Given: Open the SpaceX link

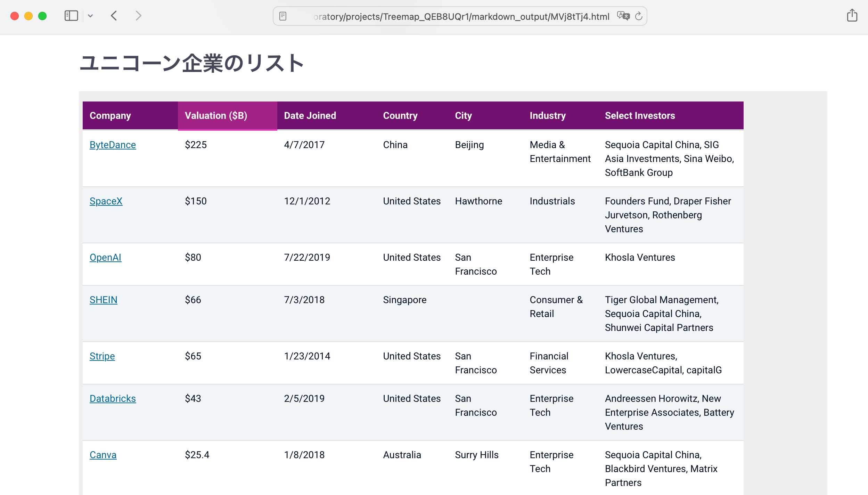Looking at the screenshot, I should (106, 201).
